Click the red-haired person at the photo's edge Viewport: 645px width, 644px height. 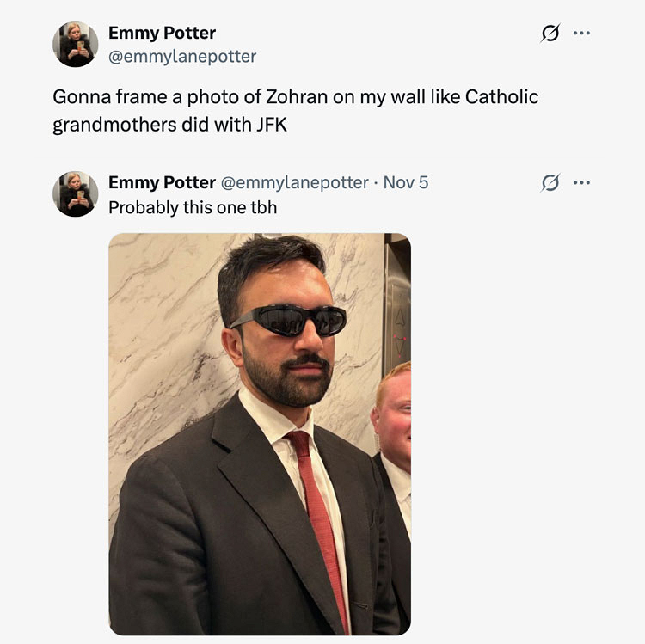[x=395, y=408]
